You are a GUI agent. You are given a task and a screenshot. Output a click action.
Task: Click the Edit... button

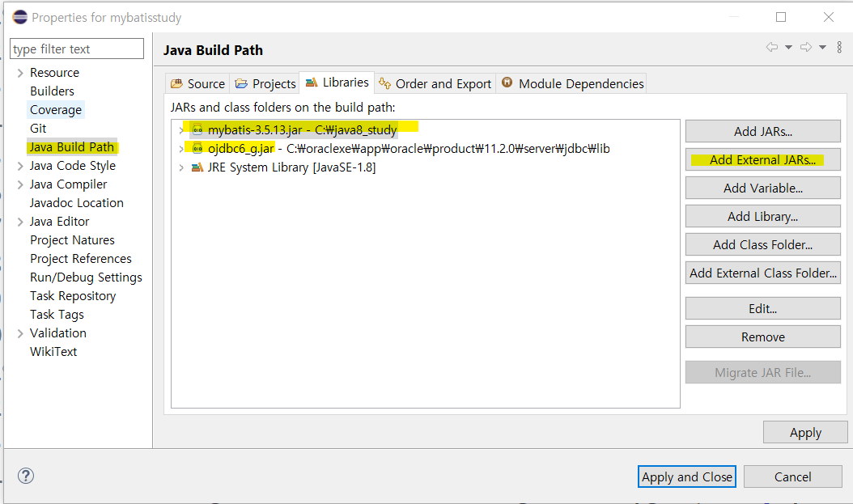(x=762, y=309)
